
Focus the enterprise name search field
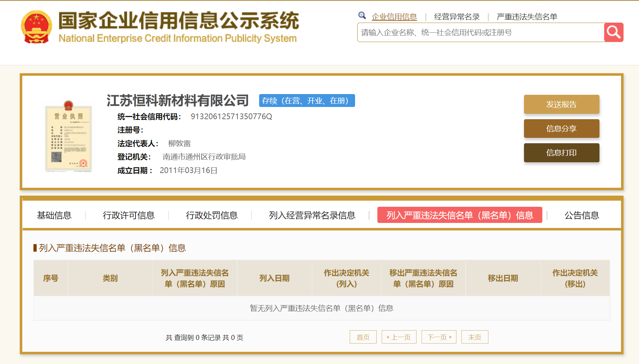[481, 32]
